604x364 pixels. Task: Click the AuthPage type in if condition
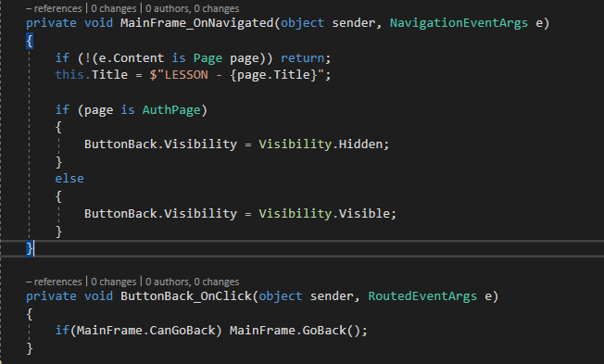point(171,110)
